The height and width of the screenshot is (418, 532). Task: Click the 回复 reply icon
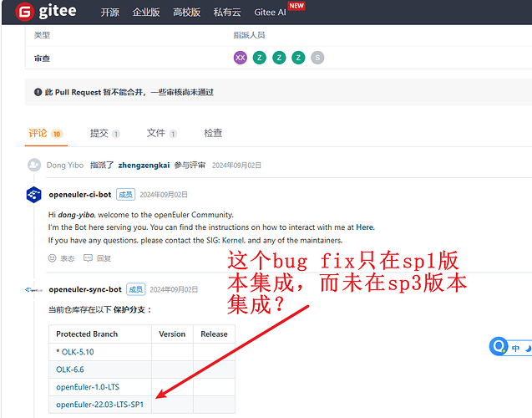point(88,258)
